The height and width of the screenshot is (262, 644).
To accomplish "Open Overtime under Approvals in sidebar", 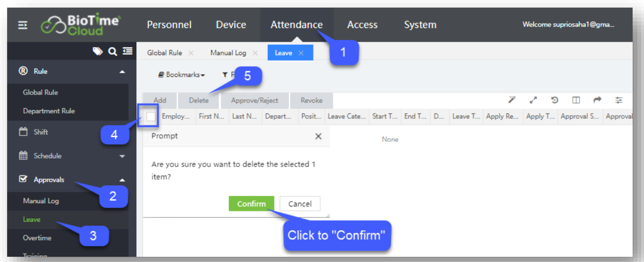I will [37, 238].
